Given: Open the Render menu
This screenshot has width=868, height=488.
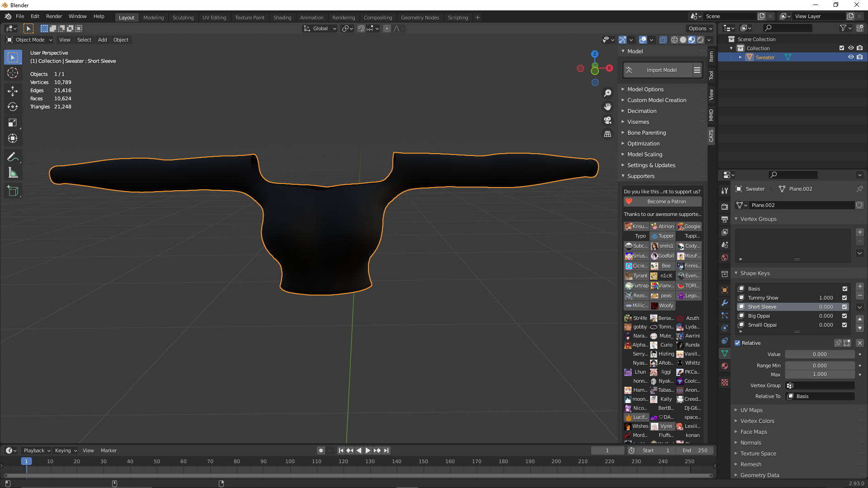Looking at the screenshot, I should click(x=54, y=16).
